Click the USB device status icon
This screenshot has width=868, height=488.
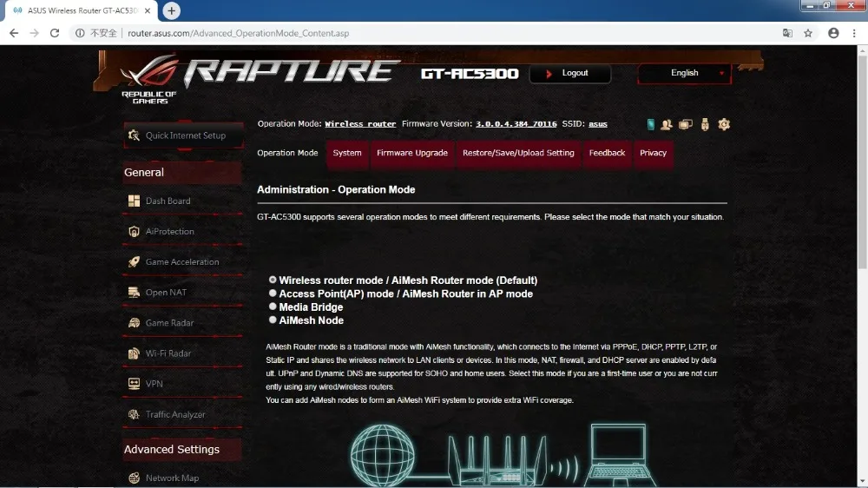click(x=705, y=124)
